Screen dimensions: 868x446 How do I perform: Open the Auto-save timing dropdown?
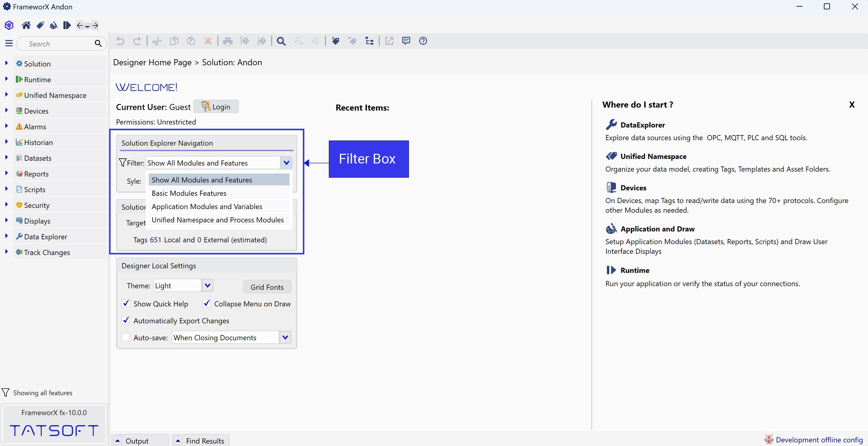[x=285, y=337]
